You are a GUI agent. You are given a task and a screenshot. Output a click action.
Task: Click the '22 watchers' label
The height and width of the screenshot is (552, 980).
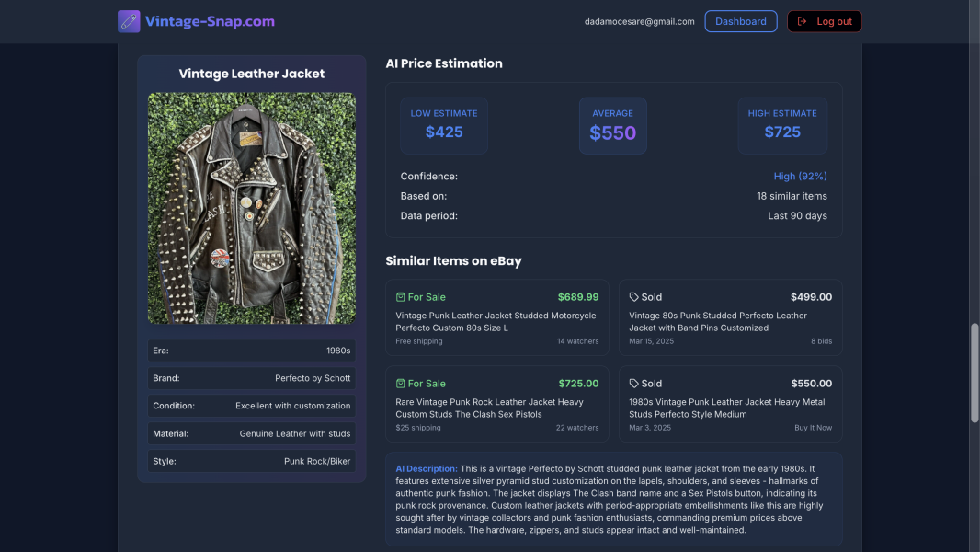tap(576, 428)
